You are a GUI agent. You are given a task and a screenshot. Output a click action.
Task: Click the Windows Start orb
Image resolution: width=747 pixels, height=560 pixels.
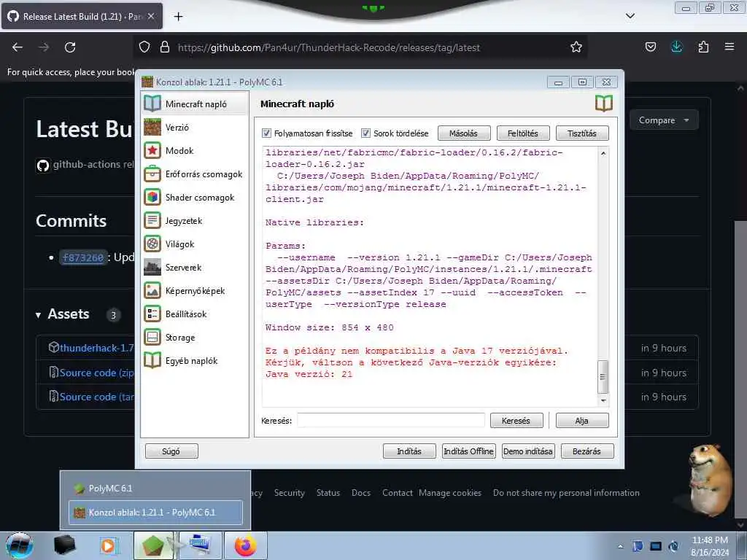20,545
